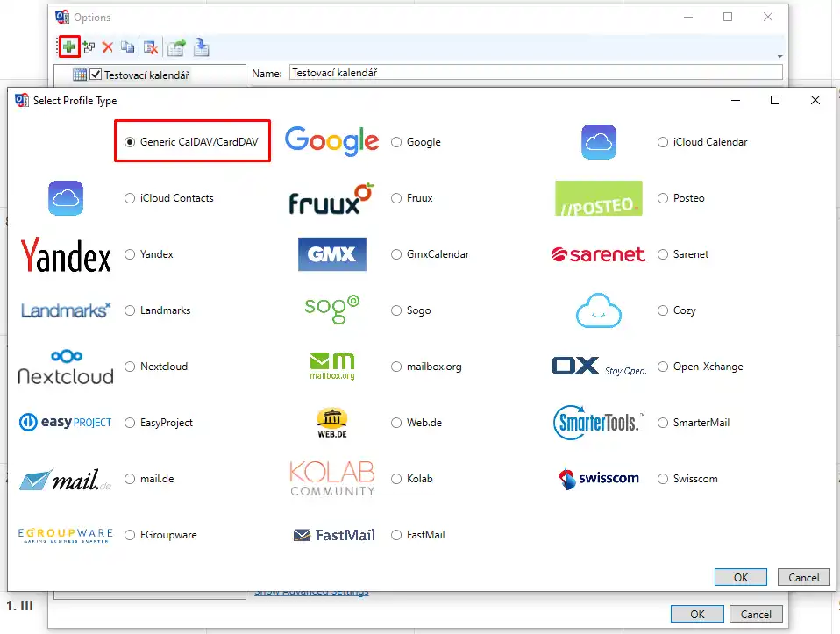The image size is (840, 634).
Task: Pick the Nextcloud radio button
Action: [x=130, y=367]
